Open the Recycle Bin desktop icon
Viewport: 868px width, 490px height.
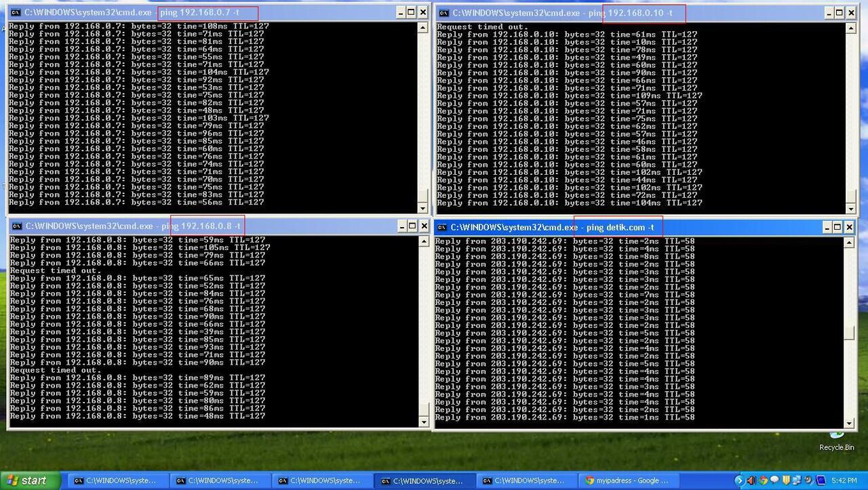[836, 441]
